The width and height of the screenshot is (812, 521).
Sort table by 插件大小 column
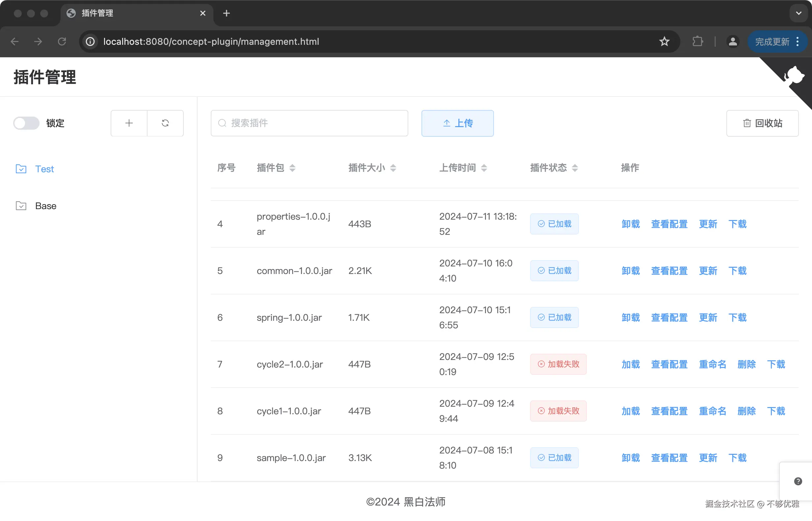coord(392,168)
